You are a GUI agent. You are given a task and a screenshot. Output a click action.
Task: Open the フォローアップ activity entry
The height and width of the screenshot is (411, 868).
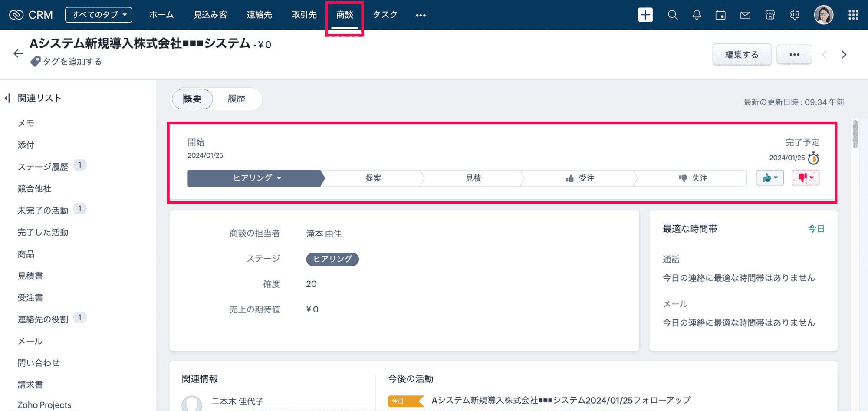point(561,400)
